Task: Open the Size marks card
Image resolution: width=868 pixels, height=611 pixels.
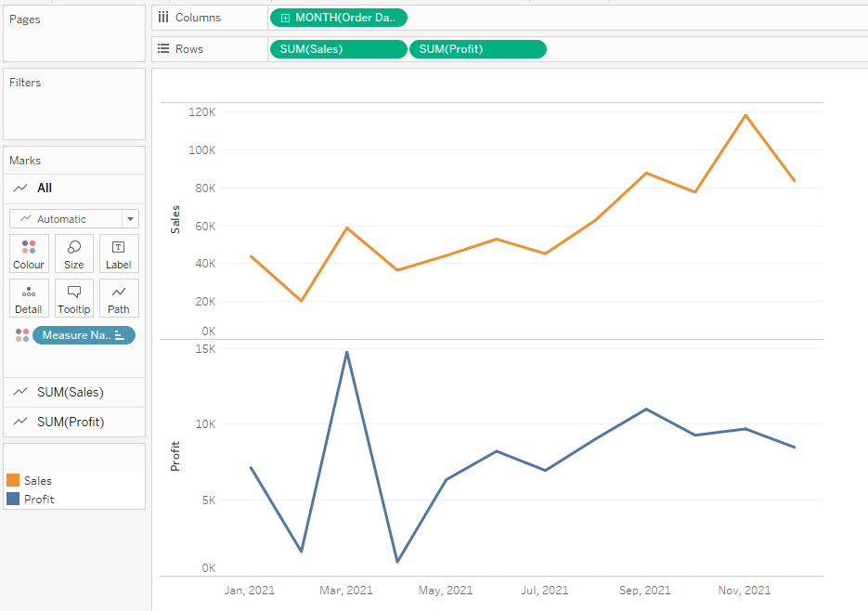Action: click(74, 253)
